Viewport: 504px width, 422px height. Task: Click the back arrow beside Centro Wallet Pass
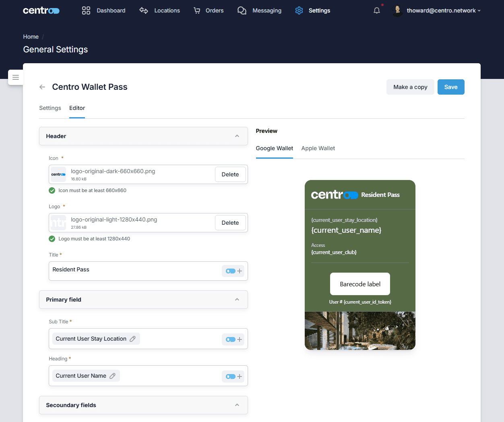[42, 87]
